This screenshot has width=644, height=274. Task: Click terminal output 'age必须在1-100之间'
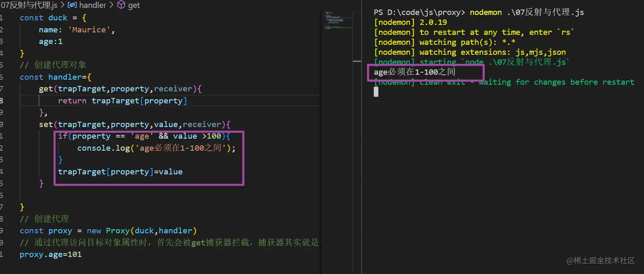(414, 72)
